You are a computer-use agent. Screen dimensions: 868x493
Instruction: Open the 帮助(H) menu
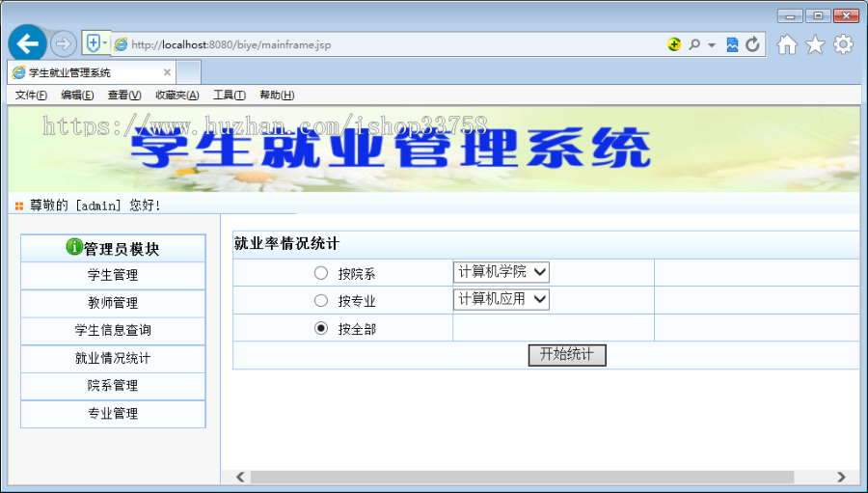(277, 96)
